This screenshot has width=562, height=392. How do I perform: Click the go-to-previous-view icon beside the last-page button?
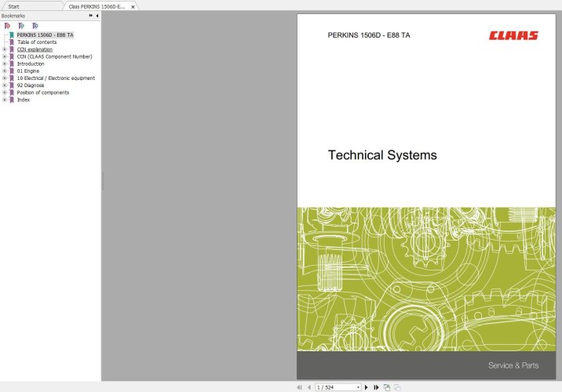[x=387, y=387]
